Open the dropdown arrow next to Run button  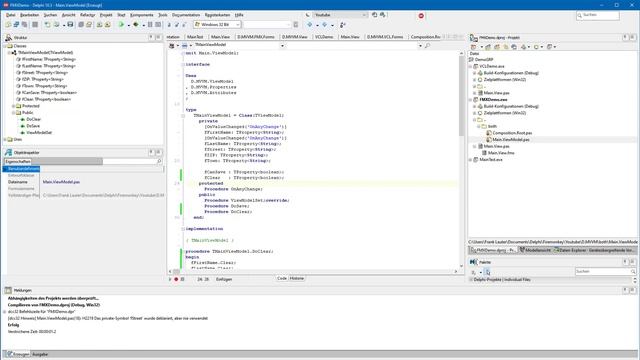(x=128, y=25)
